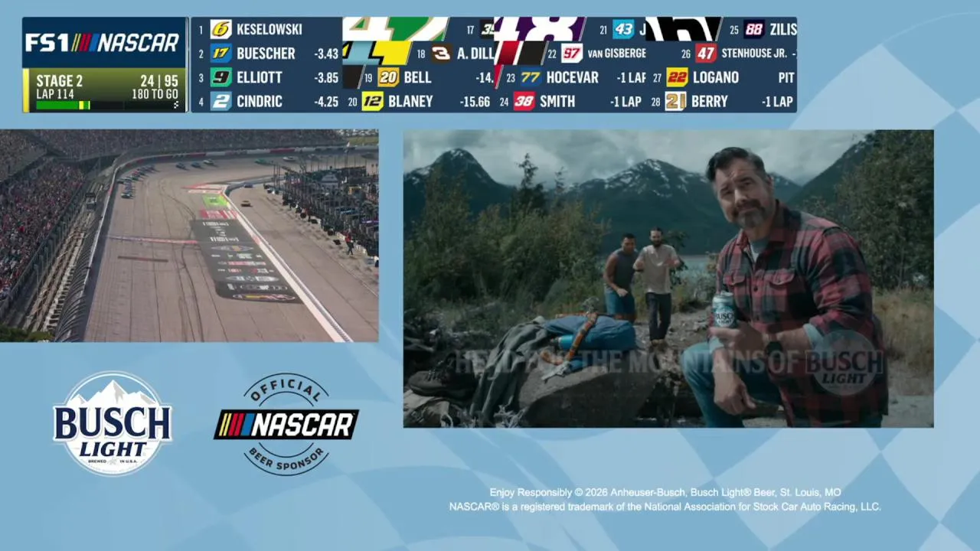980x551 pixels.
Task: Click Buescher's -3.43 gap time
Action: (326, 54)
